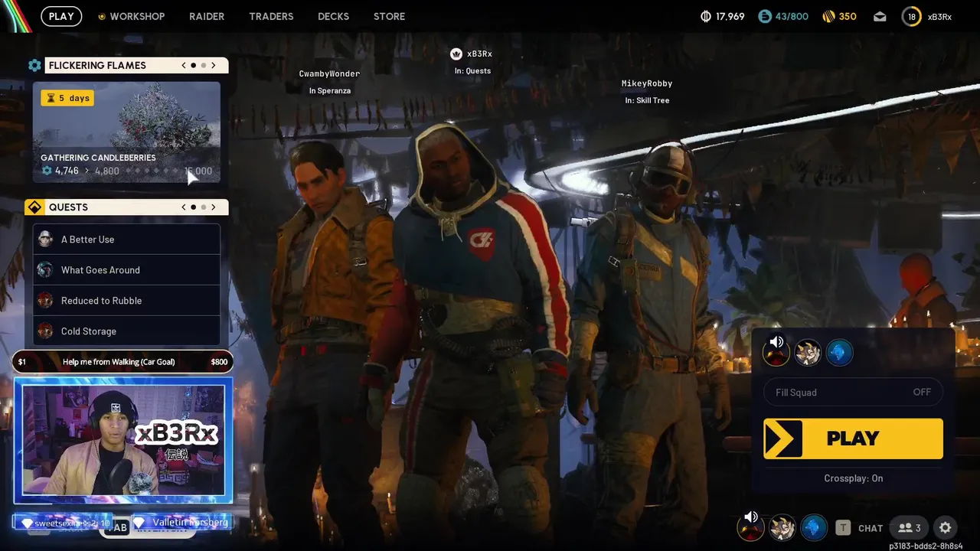Viewport: 980px width, 551px height.
Task: Click the large yellow PLAY button
Action: [x=853, y=439]
